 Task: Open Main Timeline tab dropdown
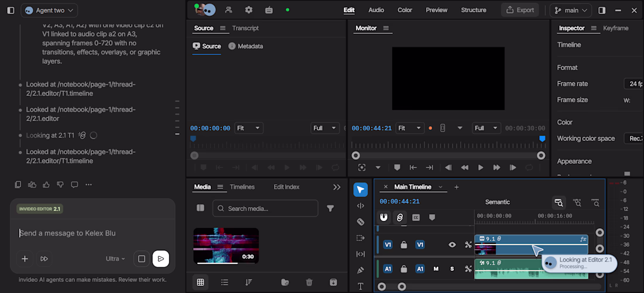tap(440, 187)
